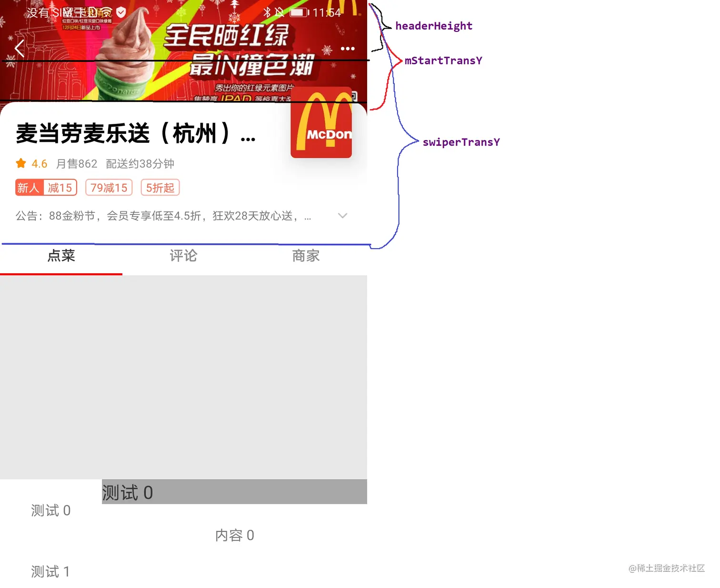
Task: Tap the battery icon in the status bar
Action: (x=300, y=12)
